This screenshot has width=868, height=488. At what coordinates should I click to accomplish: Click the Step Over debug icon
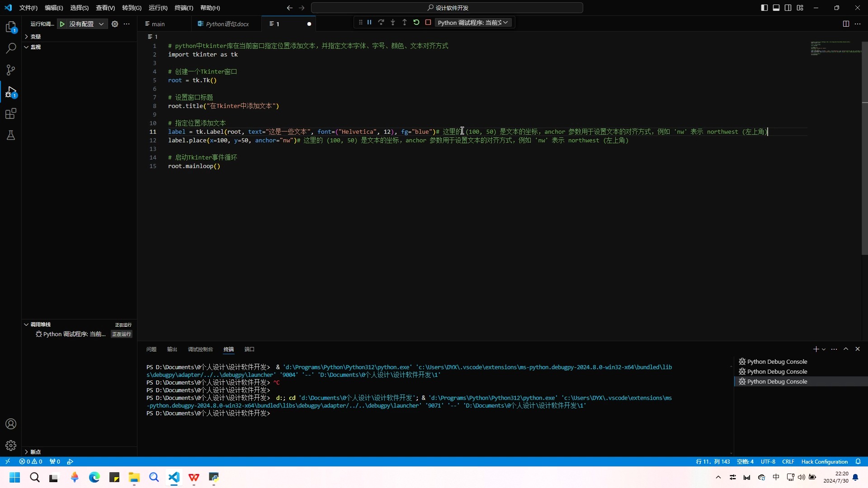[381, 22]
